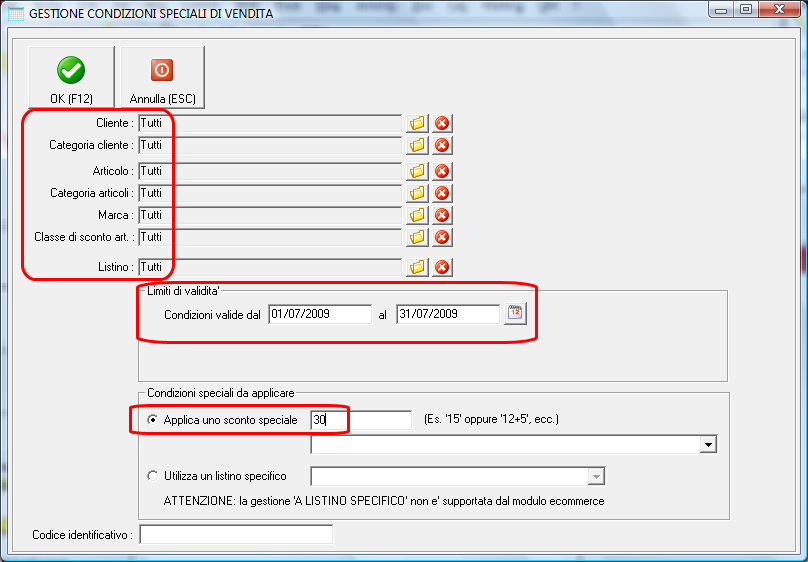
Task: Select 'Utilizza un listino specifico' radio button
Action: [x=153, y=476]
